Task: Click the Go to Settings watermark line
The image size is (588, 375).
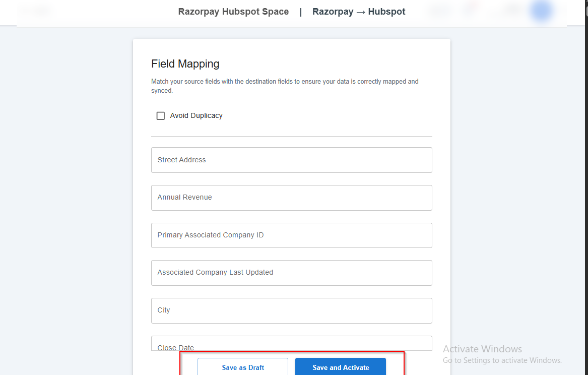Action: [502, 360]
